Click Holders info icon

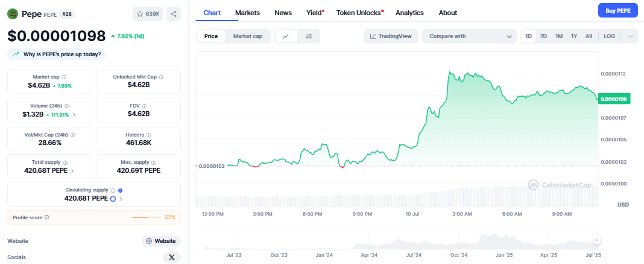[149, 135]
